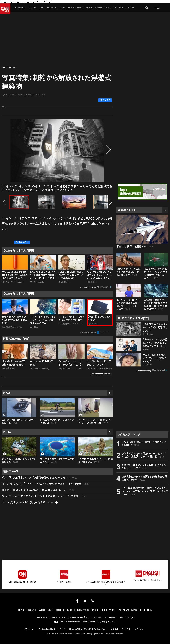Open the Twitter icon in footer
Viewport: 170px width, 644px height.
click(x=85, y=601)
